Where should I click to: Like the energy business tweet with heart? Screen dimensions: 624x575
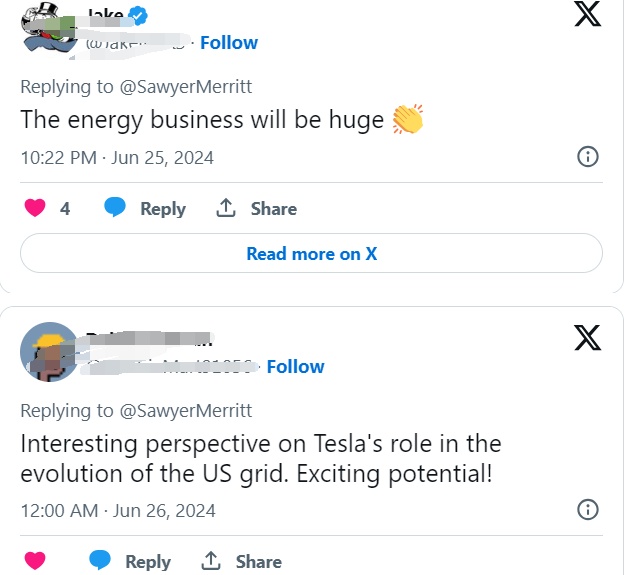point(35,208)
